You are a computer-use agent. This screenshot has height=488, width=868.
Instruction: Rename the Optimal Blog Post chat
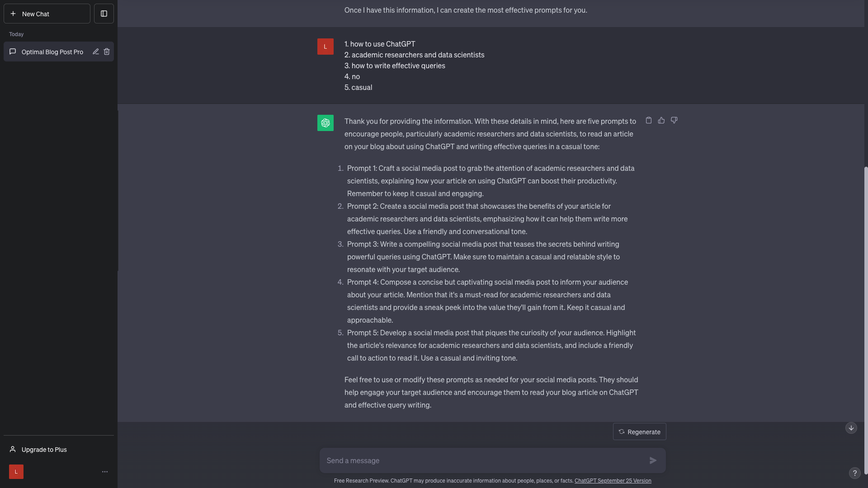(96, 52)
